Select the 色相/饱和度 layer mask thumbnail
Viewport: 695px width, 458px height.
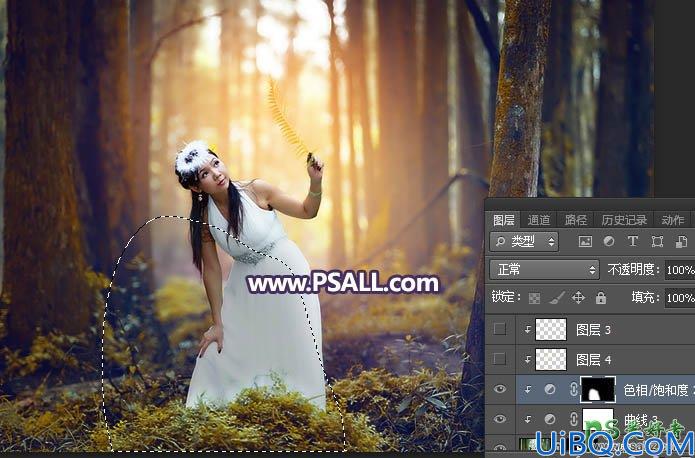tap(598, 390)
